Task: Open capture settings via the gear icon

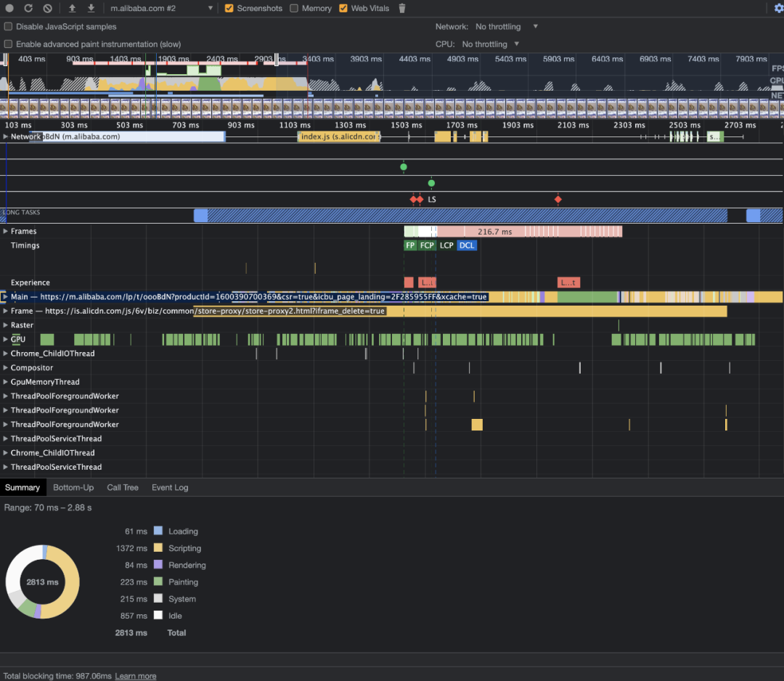Action: pyautogui.click(x=779, y=8)
